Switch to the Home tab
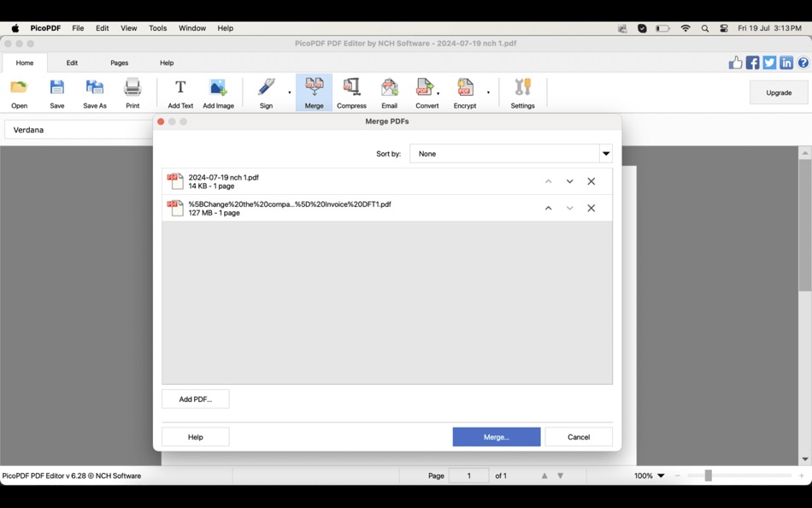 click(24, 62)
